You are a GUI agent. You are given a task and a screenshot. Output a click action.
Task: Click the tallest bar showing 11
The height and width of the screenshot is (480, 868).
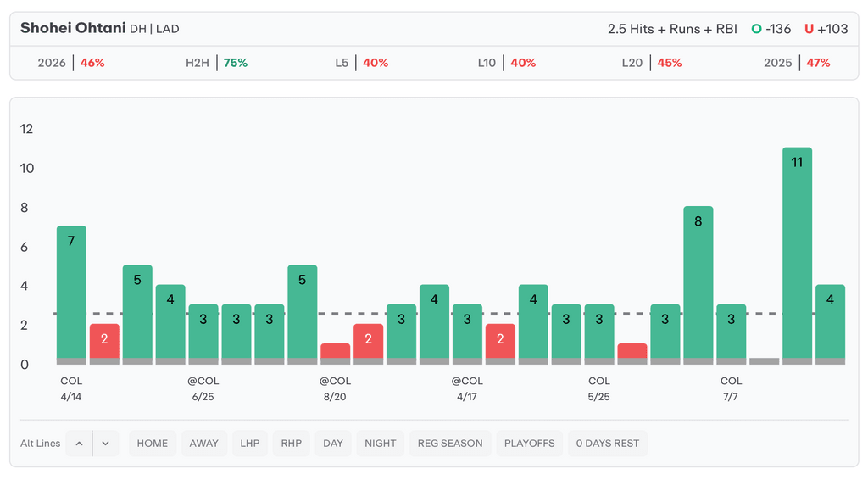[797, 255]
